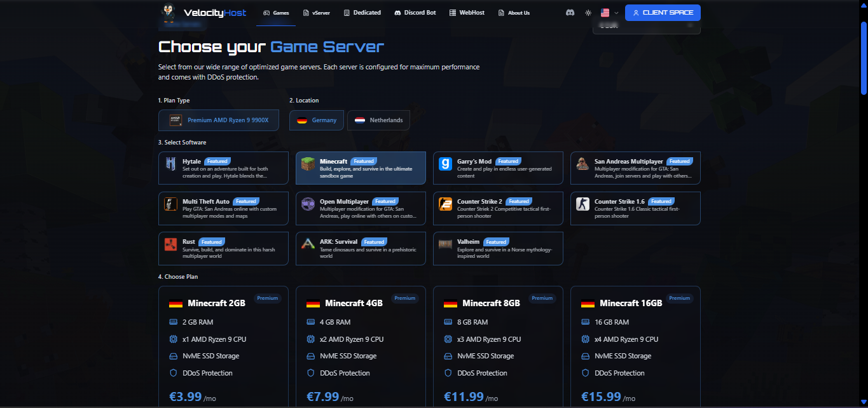Open the Dedicated menu item
Screen dimensions: 868x408
click(x=362, y=13)
